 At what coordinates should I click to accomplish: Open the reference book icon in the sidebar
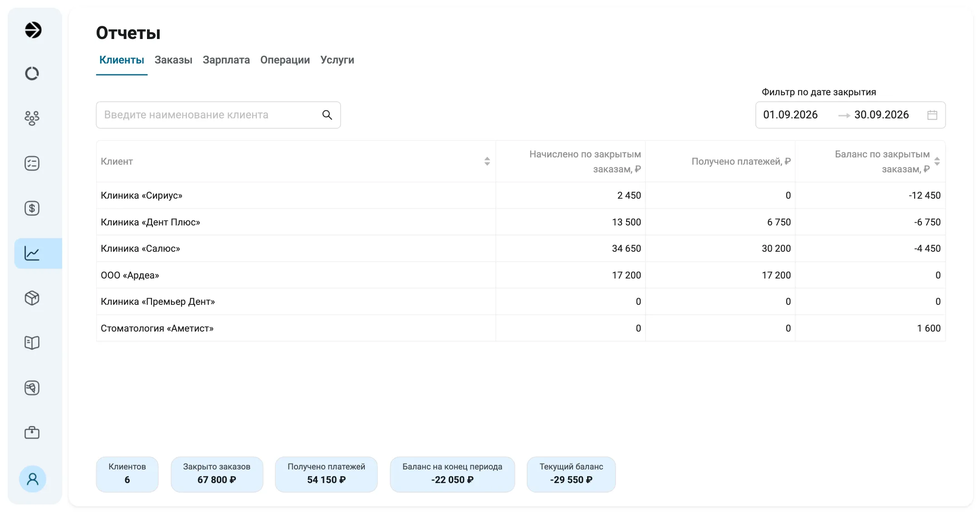click(x=32, y=343)
